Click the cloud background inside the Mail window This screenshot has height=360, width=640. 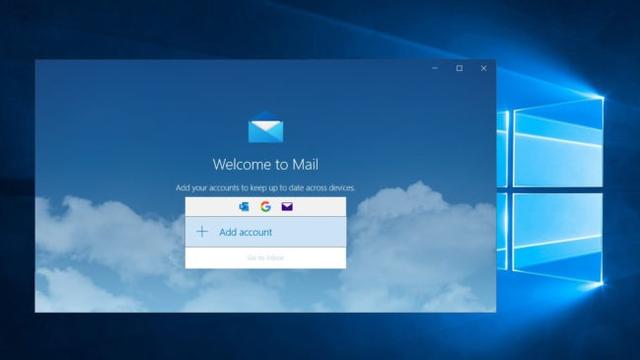(102, 253)
